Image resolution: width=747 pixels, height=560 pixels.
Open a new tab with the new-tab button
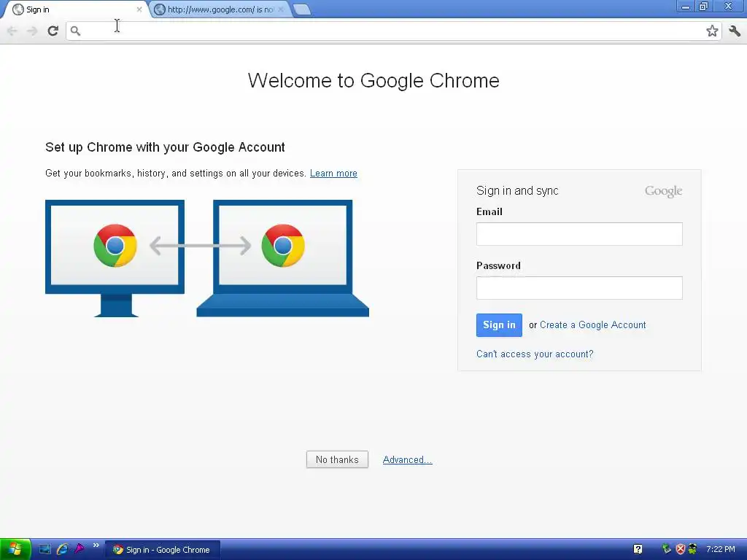pyautogui.click(x=302, y=9)
